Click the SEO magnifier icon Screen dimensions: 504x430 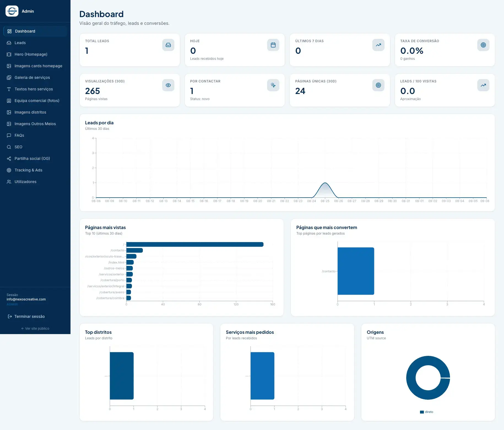pos(9,147)
